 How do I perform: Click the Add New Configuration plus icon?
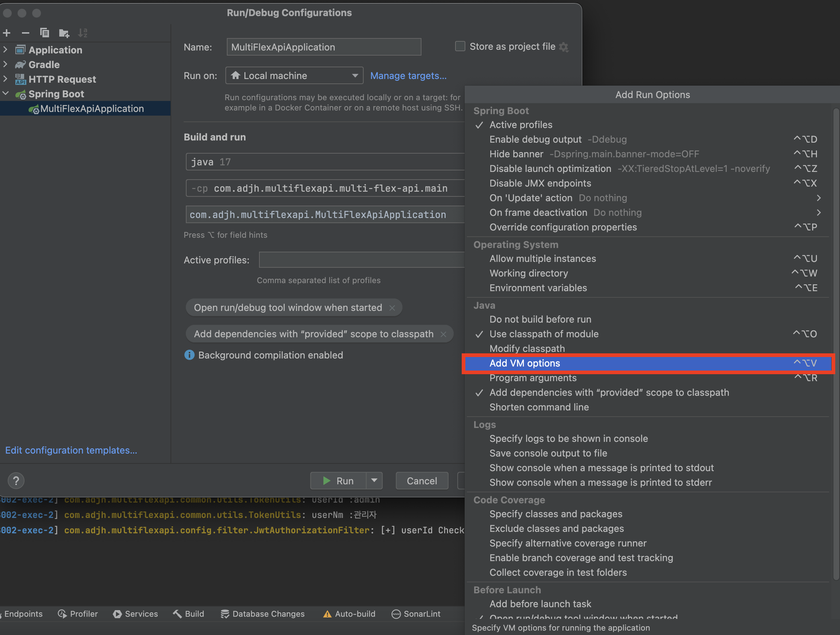(7, 33)
